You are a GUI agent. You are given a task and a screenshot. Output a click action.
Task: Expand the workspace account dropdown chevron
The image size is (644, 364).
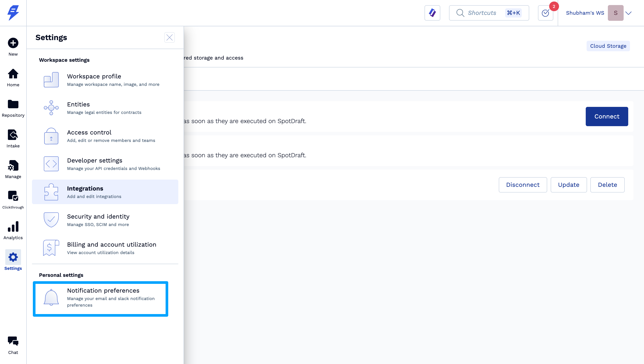tap(628, 13)
